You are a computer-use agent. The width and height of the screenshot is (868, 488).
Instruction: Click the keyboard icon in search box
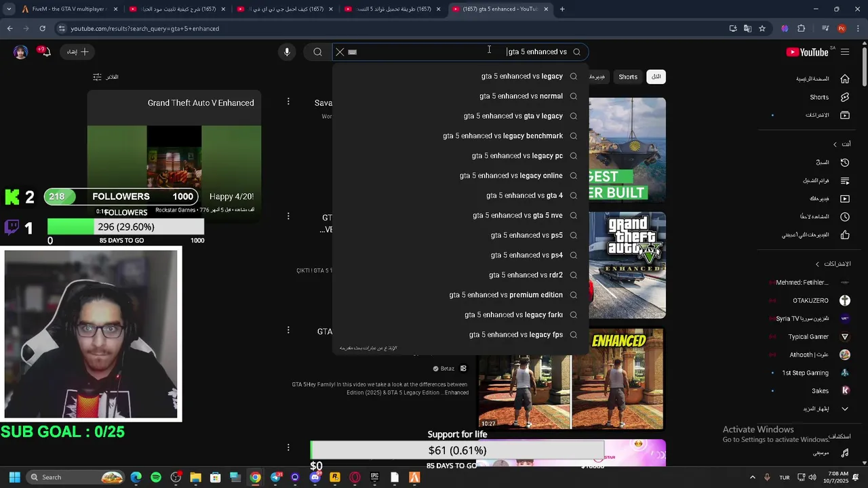353,52
